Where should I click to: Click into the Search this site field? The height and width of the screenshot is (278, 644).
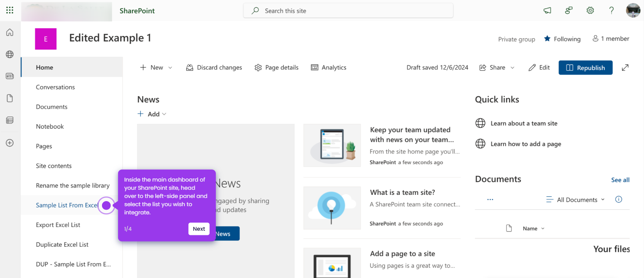pos(348,11)
